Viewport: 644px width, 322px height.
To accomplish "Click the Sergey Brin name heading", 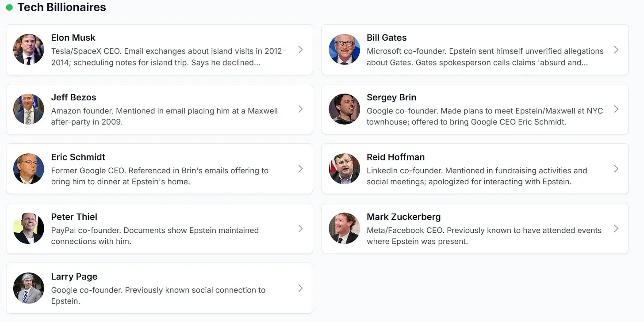I will (x=391, y=97).
